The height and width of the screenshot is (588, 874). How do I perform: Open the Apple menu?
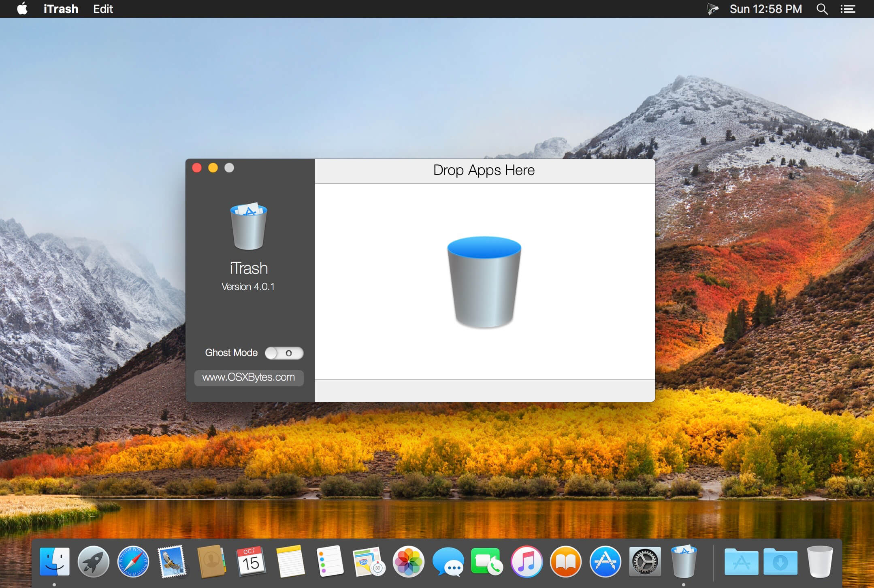tap(22, 9)
